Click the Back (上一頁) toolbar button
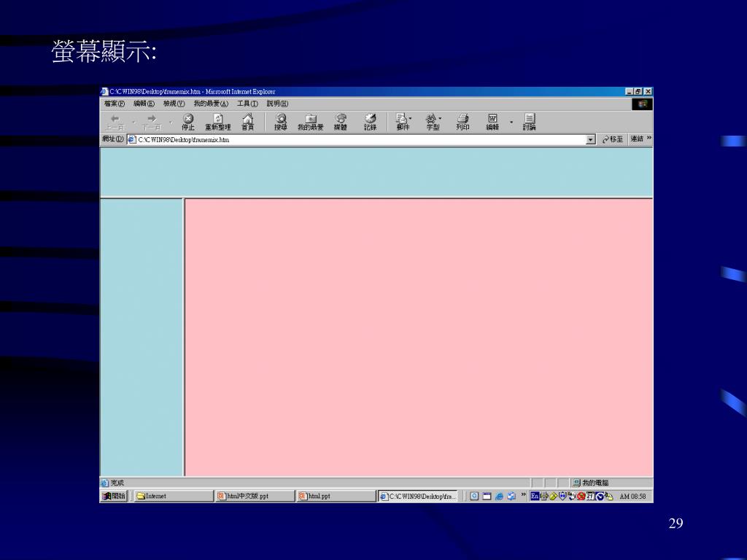The height and width of the screenshot is (560, 747). point(115,122)
